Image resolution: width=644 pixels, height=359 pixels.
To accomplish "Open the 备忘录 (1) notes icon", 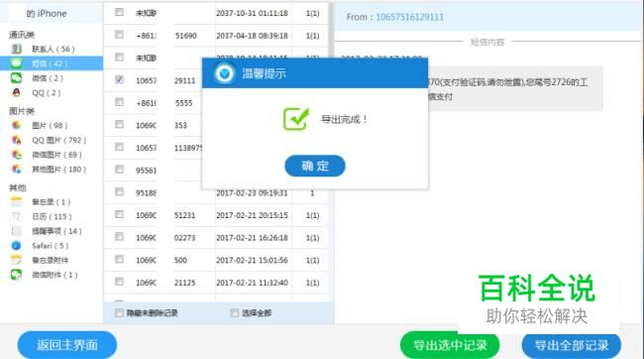I will pos(16,201).
